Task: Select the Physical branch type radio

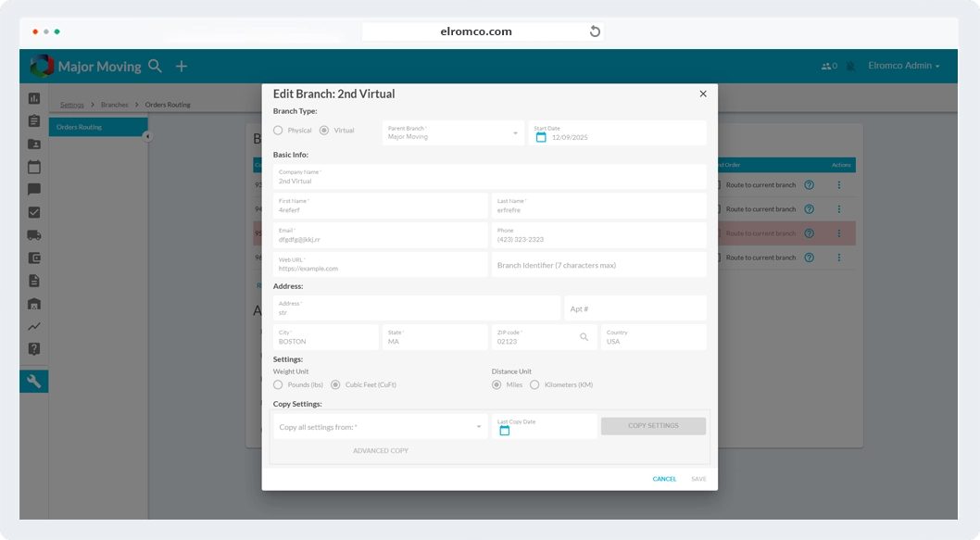Action: [278, 131]
